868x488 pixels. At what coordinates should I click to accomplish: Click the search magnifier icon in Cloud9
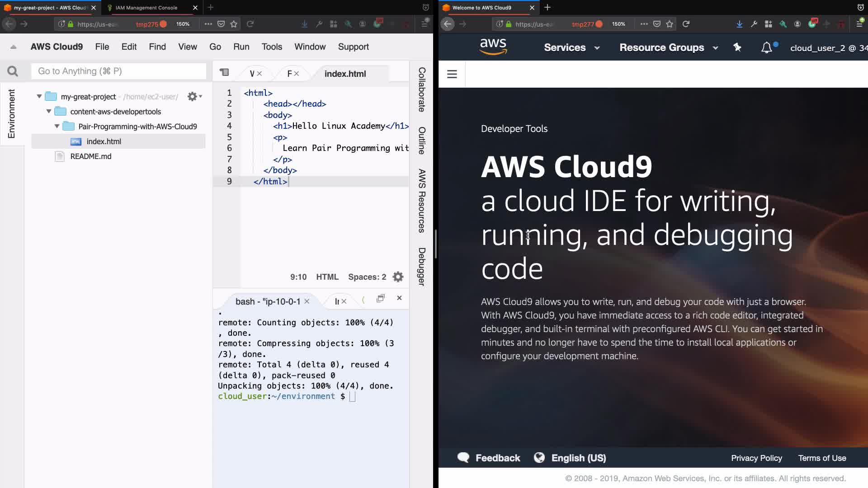click(x=13, y=71)
